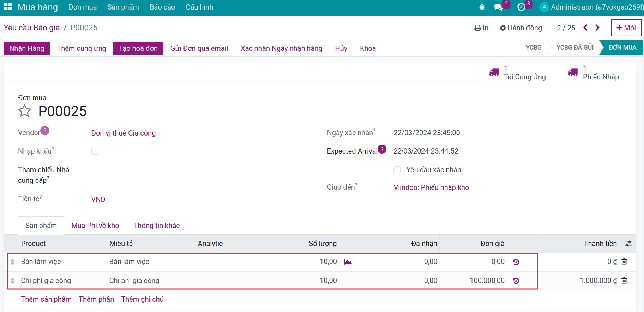This screenshot has width=644, height=312.
Task: Click the Nhận Hàng button
Action: coord(27,48)
